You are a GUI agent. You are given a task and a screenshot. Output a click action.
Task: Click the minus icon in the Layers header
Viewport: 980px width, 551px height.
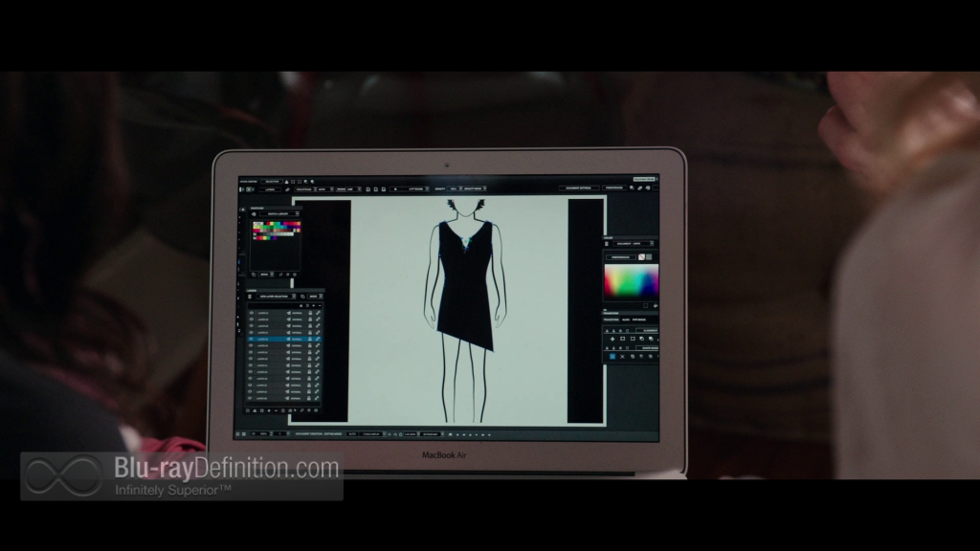point(320,305)
